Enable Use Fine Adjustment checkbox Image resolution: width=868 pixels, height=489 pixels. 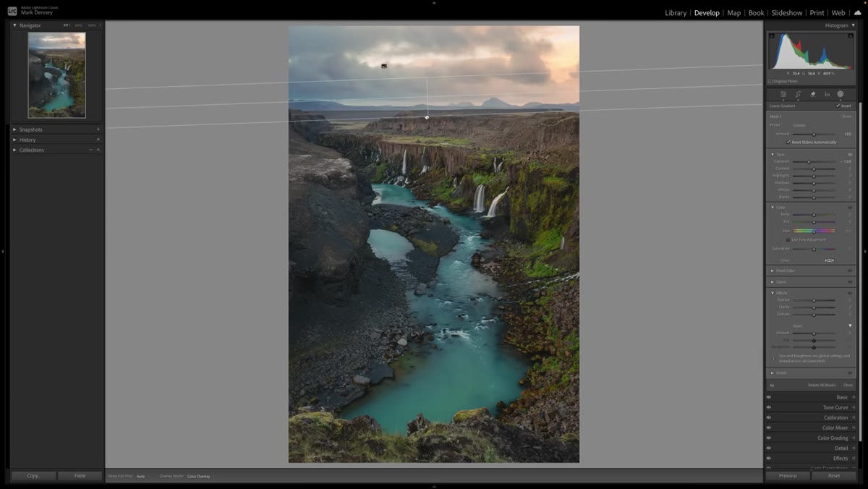788,239
